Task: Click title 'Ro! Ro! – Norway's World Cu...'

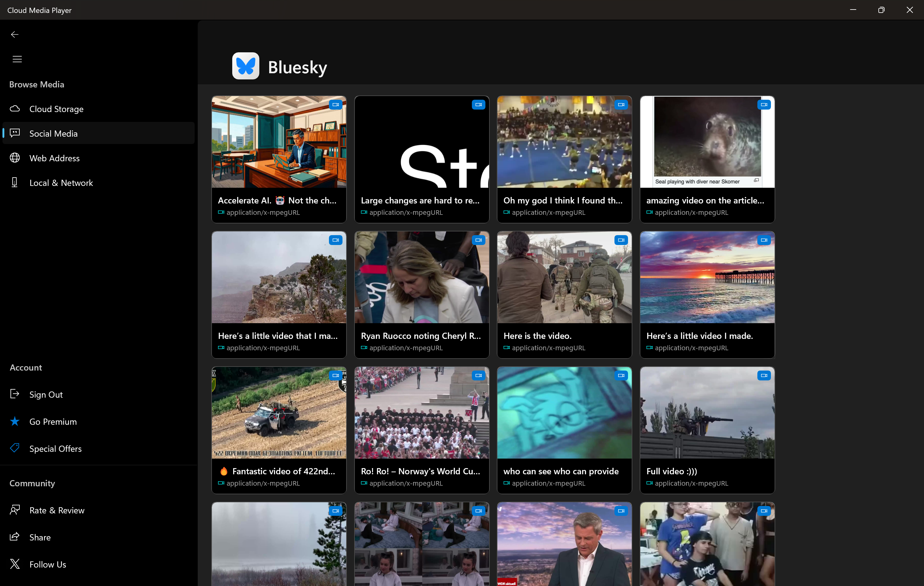Action: pos(420,471)
